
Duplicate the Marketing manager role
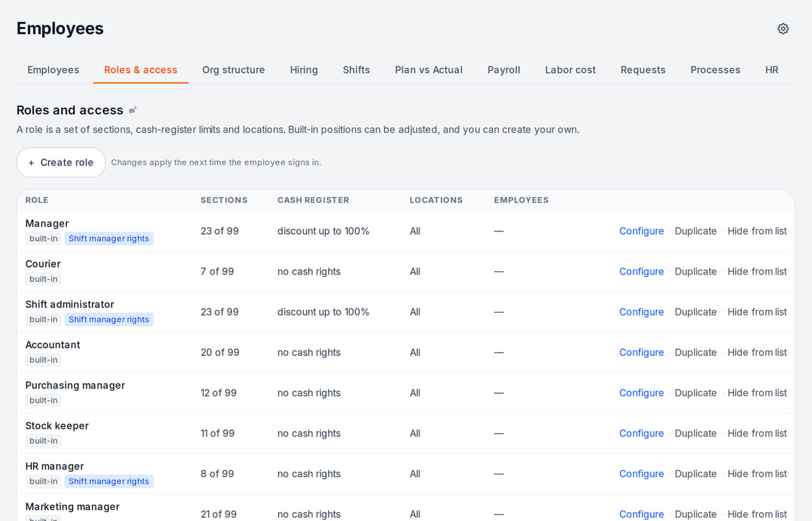pos(696,514)
